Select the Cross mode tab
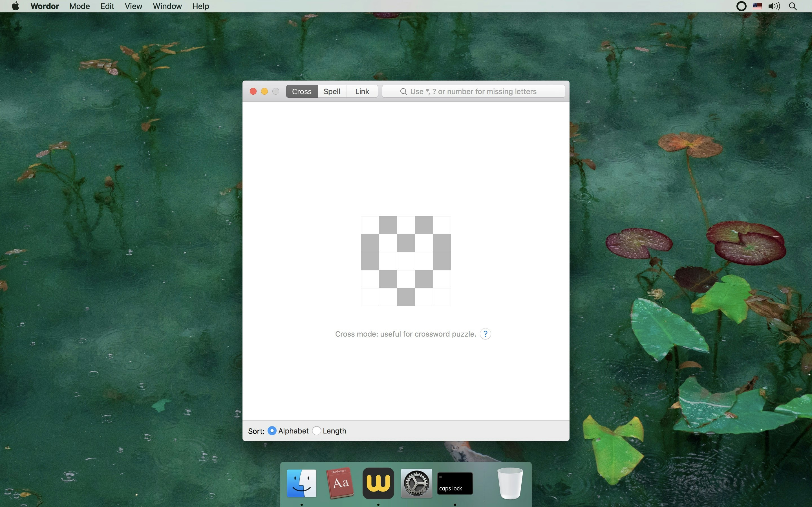812x507 pixels. point(302,92)
